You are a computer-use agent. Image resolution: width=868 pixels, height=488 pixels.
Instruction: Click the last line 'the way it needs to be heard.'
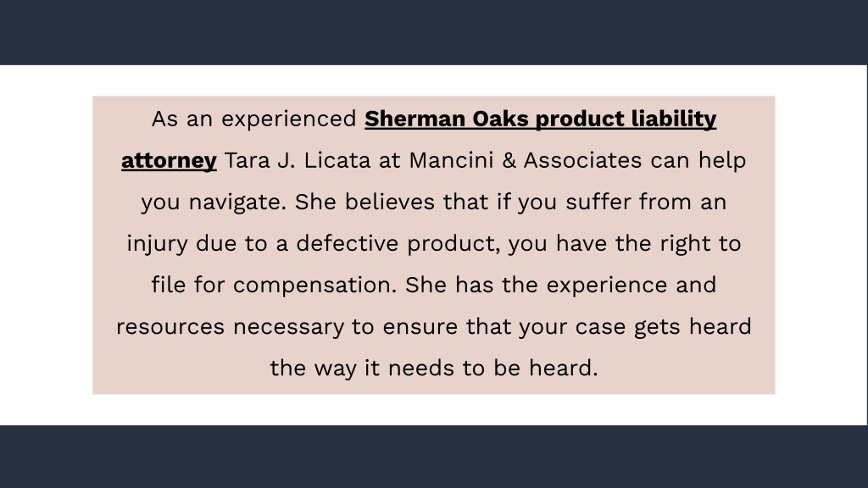[x=434, y=369]
